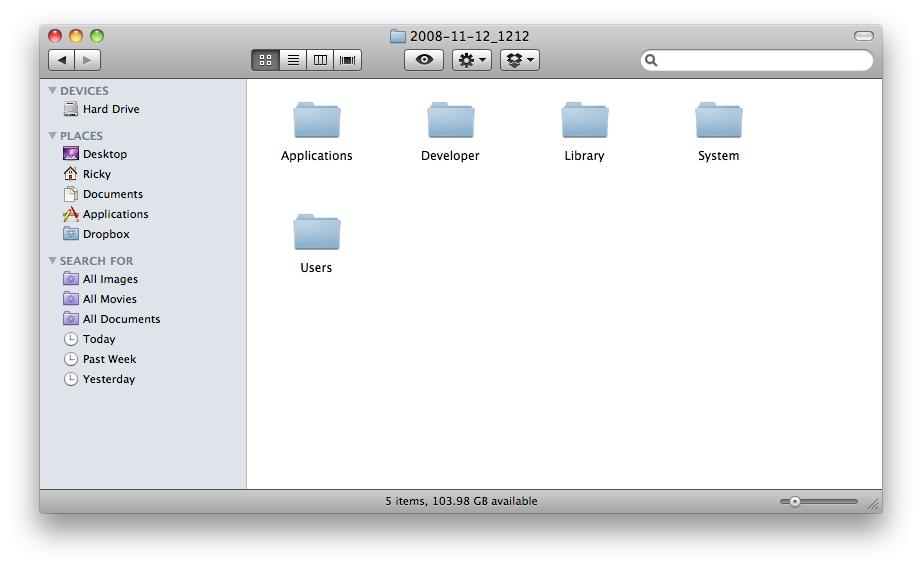The width and height of the screenshot is (922, 568).
Task: Switch to Cover Flow view
Action: pos(348,60)
